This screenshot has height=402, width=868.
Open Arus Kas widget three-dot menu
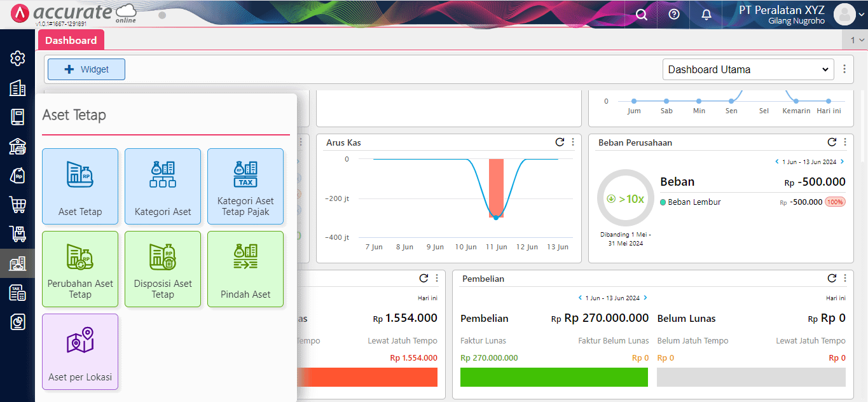573,142
